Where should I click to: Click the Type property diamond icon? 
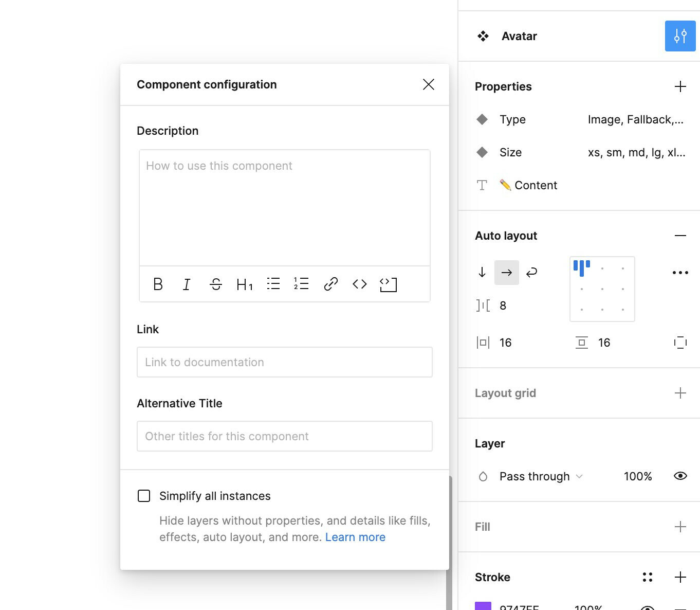coord(482,119)
